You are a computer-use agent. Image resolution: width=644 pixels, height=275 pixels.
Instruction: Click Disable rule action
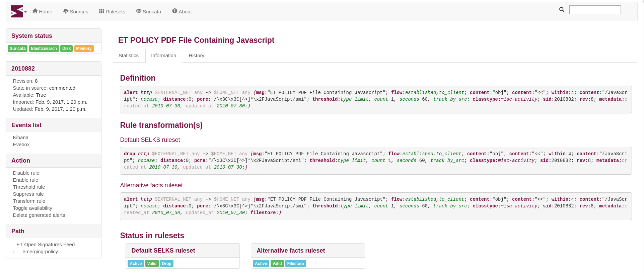tap(26, 173)
